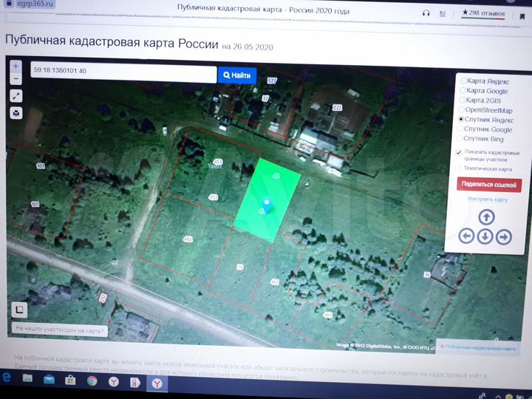Click parcel label 39 on map
The width and height of the screenshot is (532, 399).
240,267
